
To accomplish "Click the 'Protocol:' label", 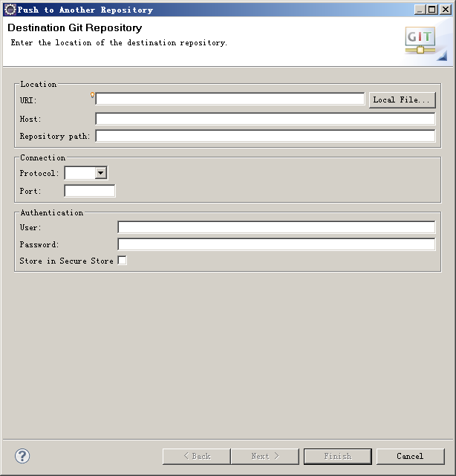I will (x=39, y=173).
